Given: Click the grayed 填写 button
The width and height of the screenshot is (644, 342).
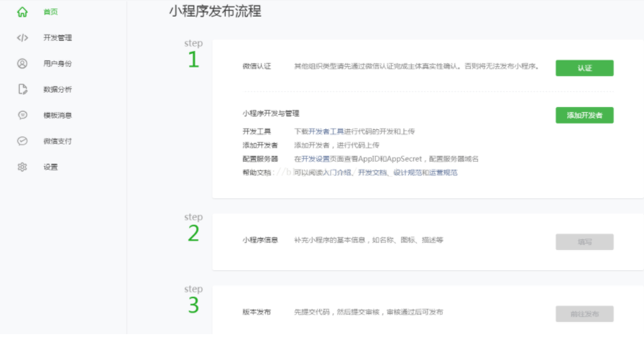Looking at the screenshot, I should (584, 242).
